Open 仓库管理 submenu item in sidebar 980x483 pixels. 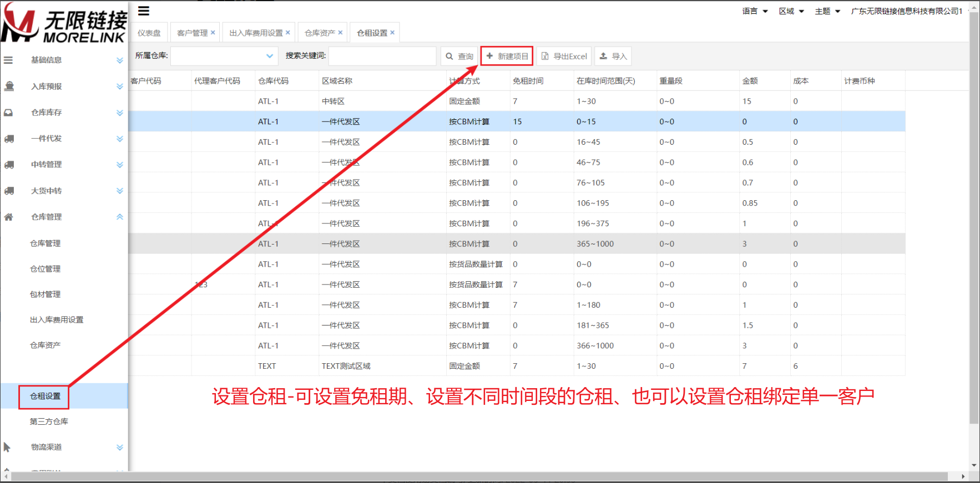(46, 243)
